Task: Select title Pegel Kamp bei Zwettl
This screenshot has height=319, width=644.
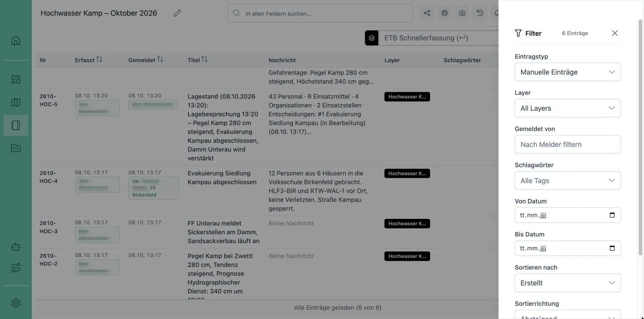Action: [x=220, y=276]
